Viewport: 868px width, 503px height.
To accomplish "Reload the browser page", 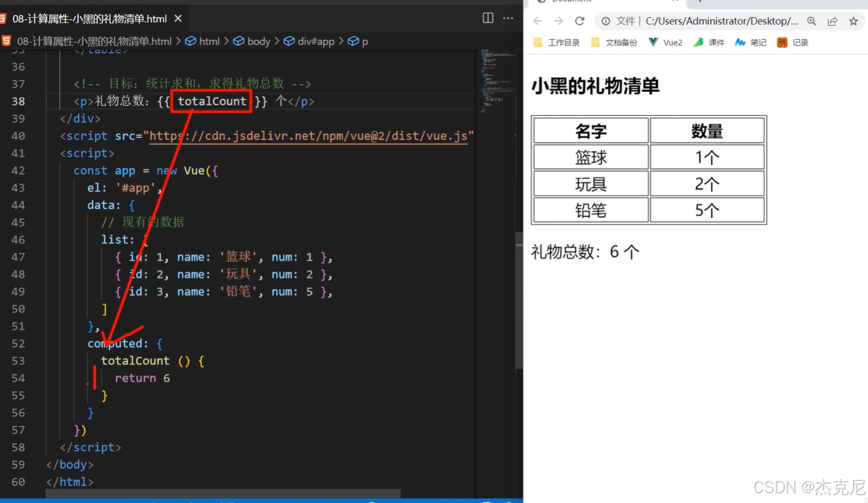I will 580,21.
